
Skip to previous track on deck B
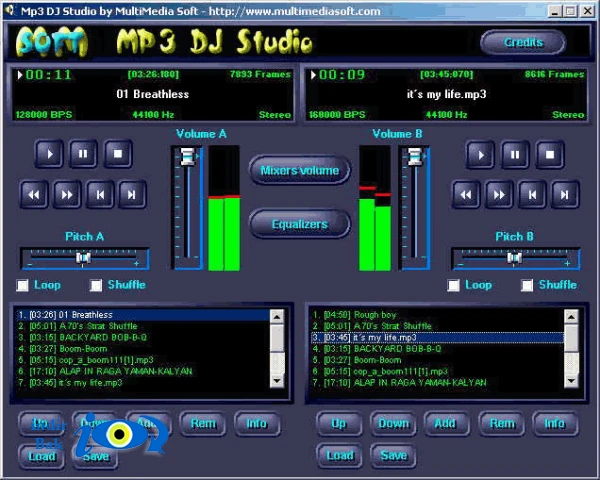click(532, 195)
